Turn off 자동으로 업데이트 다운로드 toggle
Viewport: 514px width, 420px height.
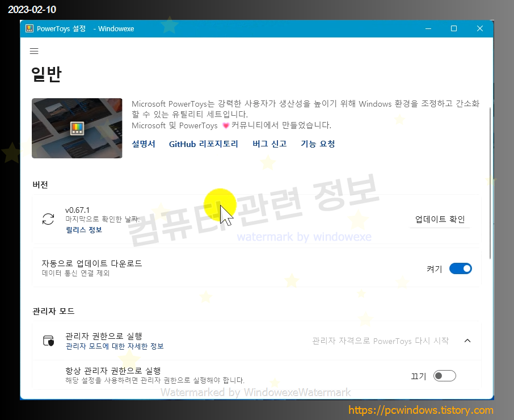tap(461, 269)
